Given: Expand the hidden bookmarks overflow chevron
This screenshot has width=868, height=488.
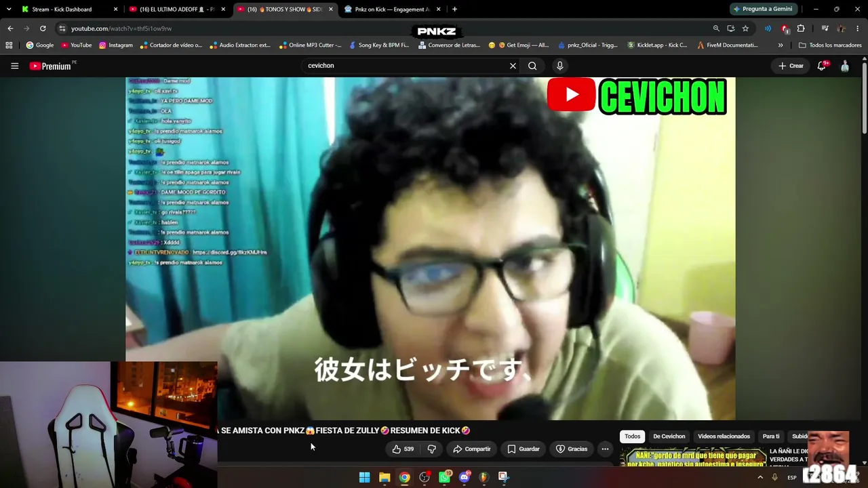Looking at the screenshot, I should pos(781,45).
